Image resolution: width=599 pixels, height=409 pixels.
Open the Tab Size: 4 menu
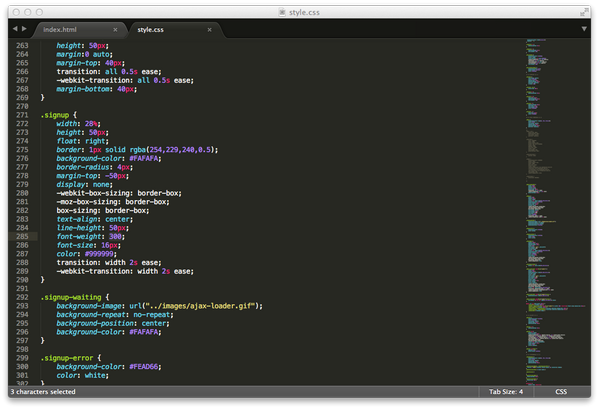coord(506,391)
